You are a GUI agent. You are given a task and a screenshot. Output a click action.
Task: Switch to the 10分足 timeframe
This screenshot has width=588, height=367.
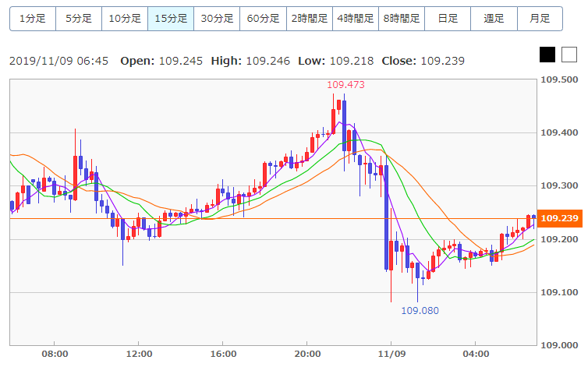[x=125, y=19]
